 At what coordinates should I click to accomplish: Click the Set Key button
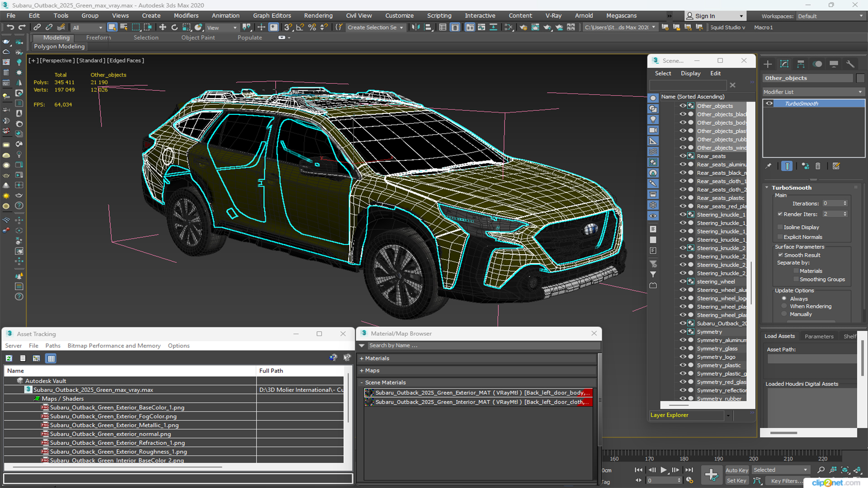click(736, 481)
